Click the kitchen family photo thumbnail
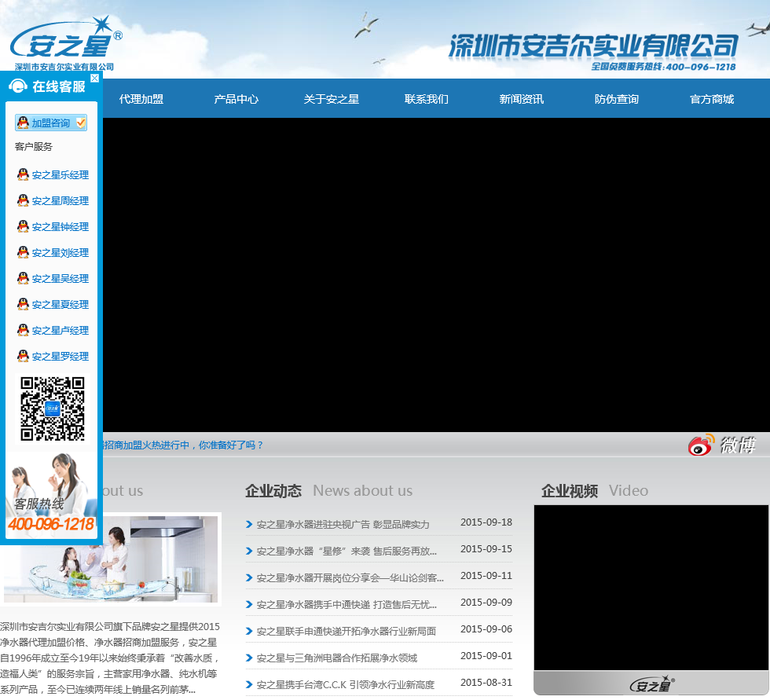770x700 pixels. pyautogui.click(x=111, y=559)
